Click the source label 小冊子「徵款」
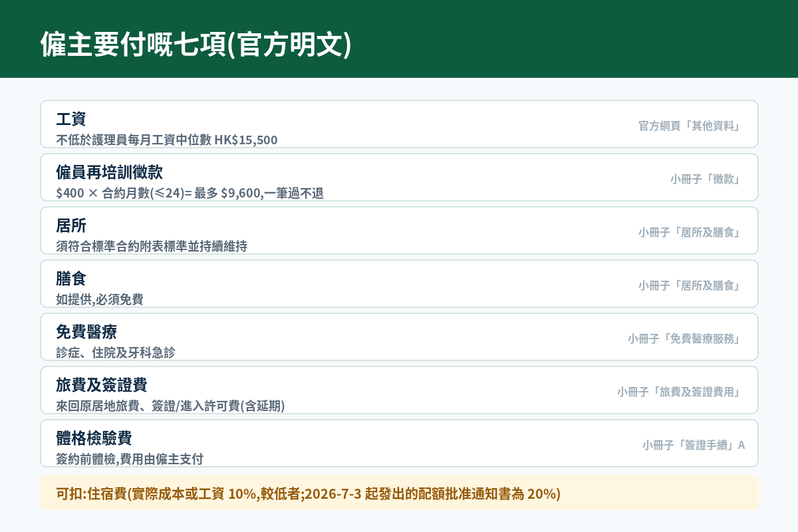 click(x=706, y=179)
